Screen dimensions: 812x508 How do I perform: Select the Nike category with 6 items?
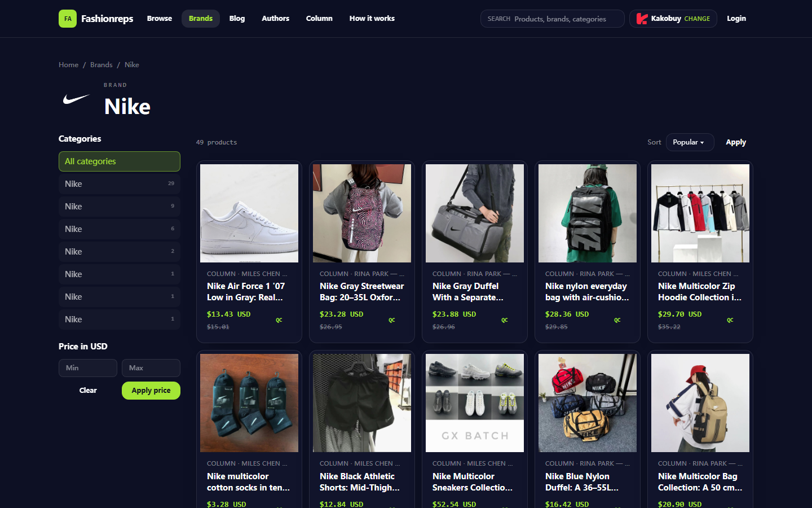point(120,229)
